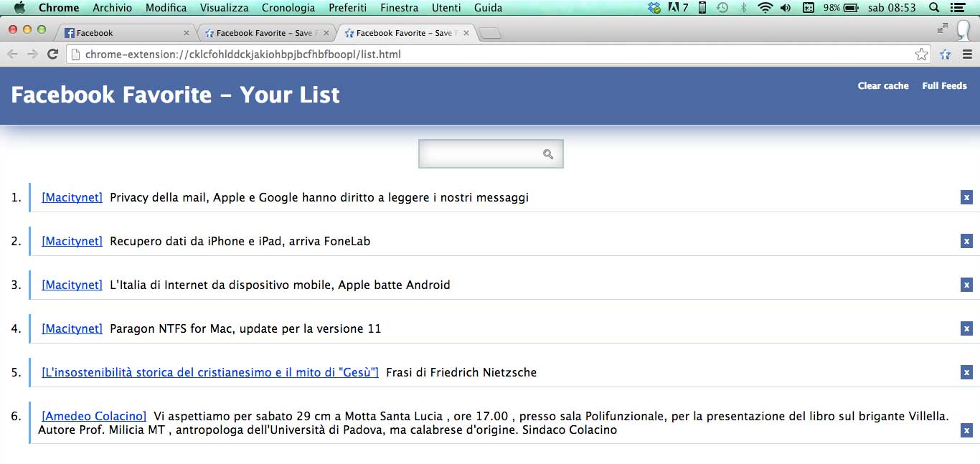Click the Clear cache link

click(883, 86)
